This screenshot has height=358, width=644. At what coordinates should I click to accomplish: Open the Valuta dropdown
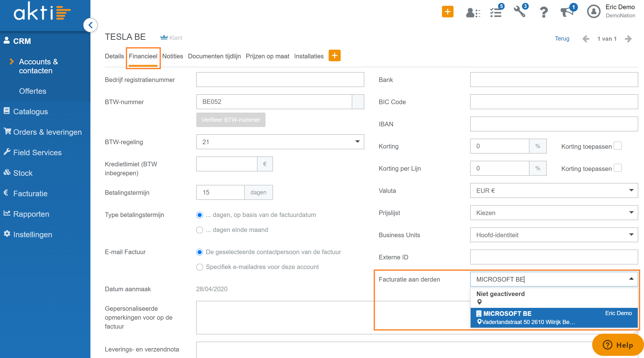tap(554, 190)
